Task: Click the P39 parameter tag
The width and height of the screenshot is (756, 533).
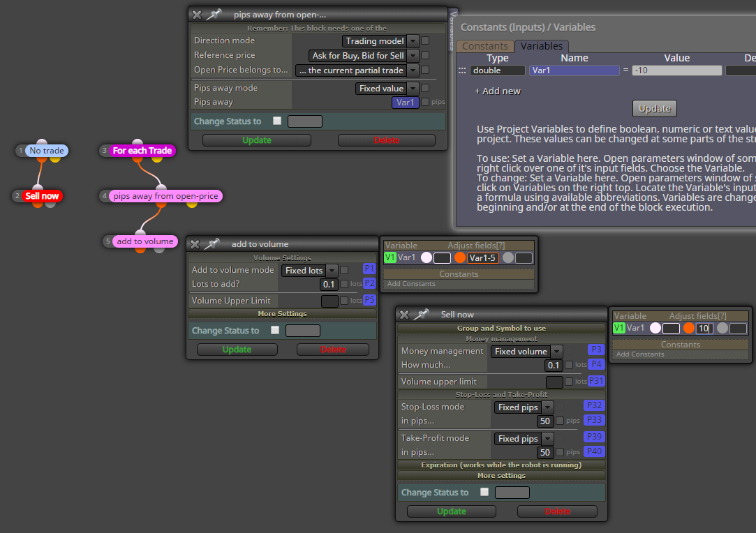Action: pyautogui.click(x=594, y=437)
